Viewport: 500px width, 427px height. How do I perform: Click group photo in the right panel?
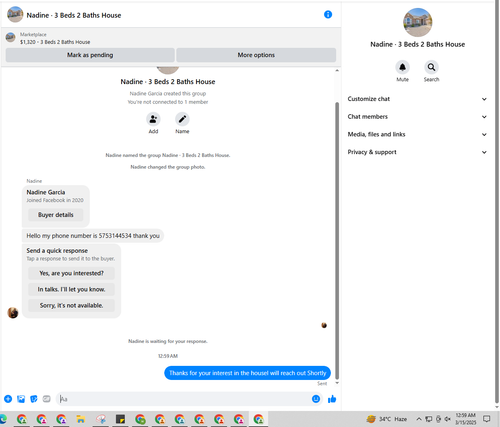click(418, 22)
